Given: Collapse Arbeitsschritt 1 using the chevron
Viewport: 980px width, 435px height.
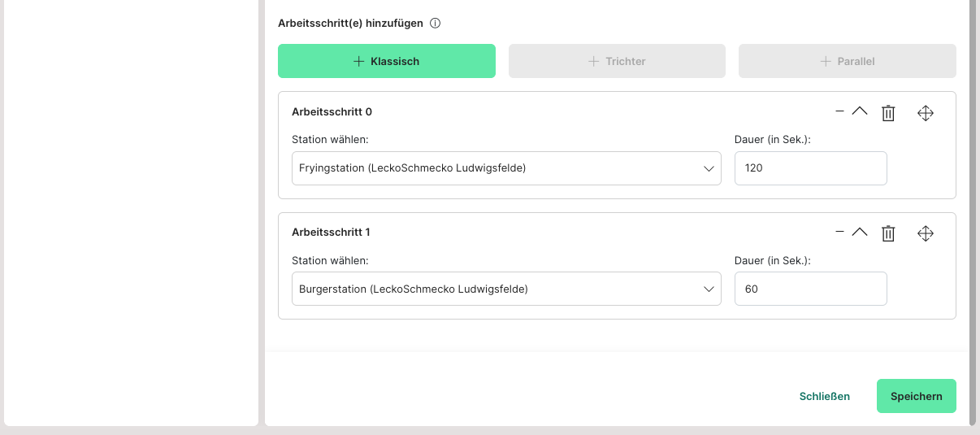Looking at the screenshot, I should [860, 232].
